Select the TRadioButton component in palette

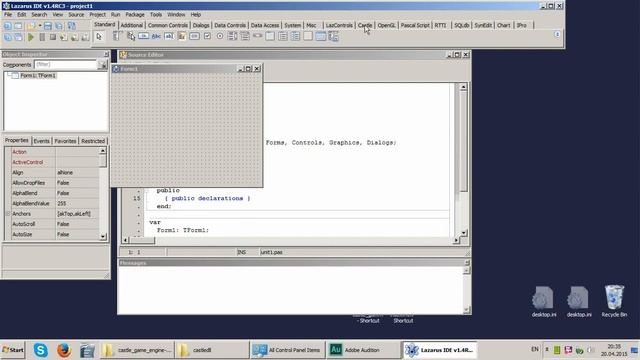[x=220, y=36]
